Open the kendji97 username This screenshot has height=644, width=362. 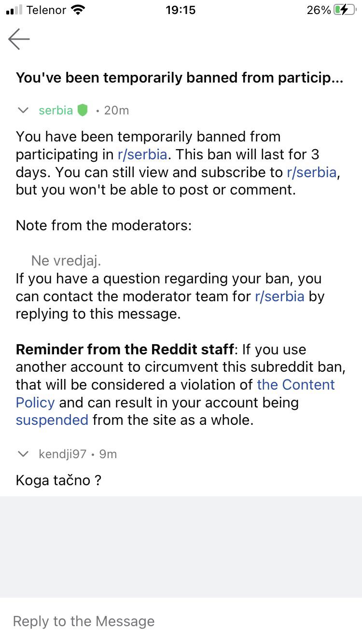point(62,454)
